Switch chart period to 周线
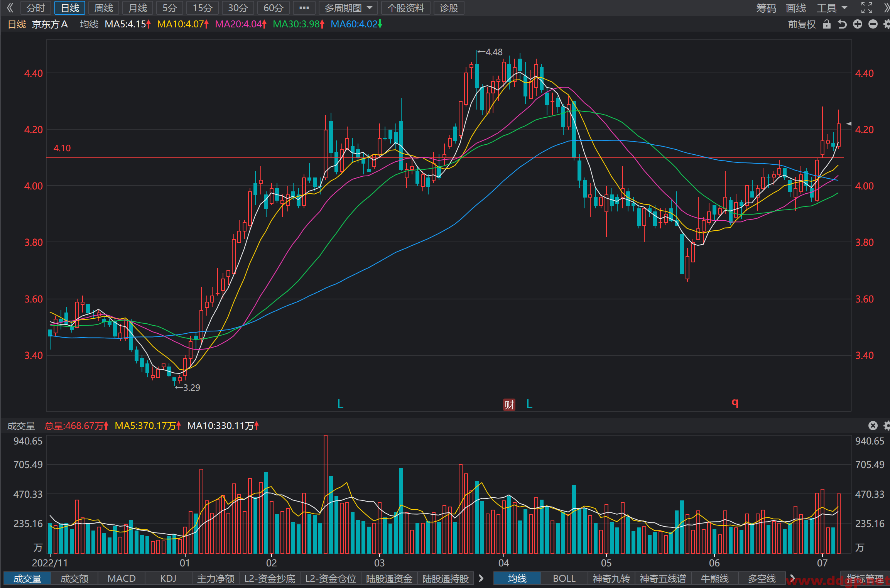Screen dimensions: 890x588 click(x=104, y=8)
